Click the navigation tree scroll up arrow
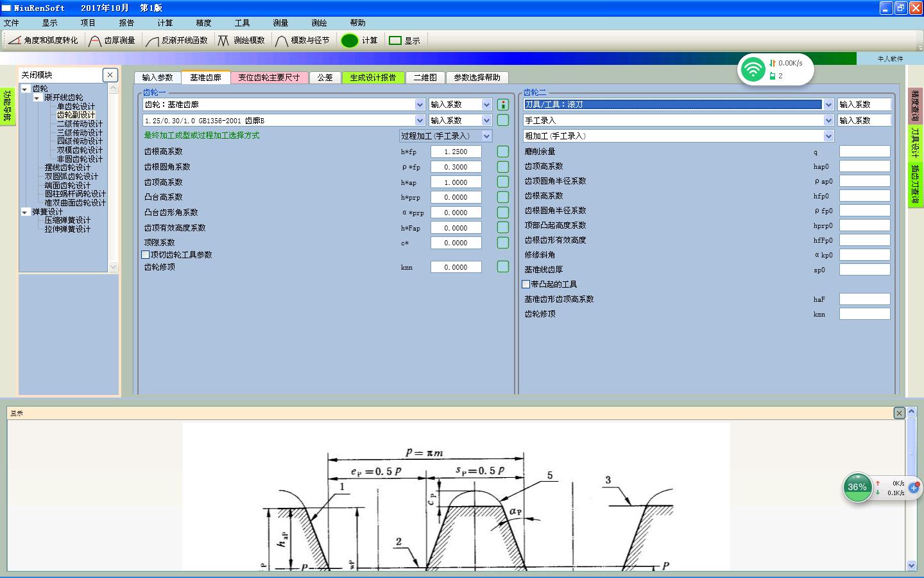Image resolution: width=924 pixels, height=578 pixels. tap(114, 89)
